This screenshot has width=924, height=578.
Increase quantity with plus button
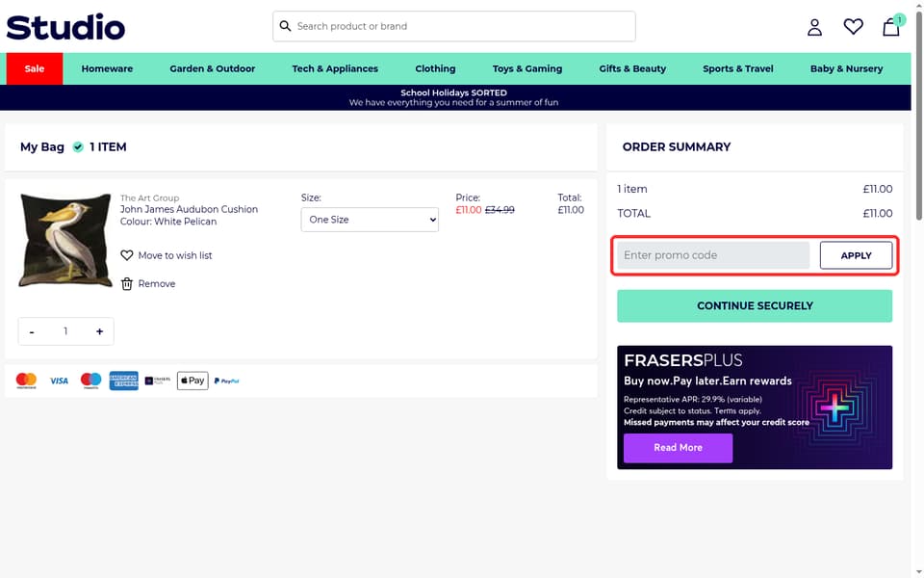tap(99, 331)
